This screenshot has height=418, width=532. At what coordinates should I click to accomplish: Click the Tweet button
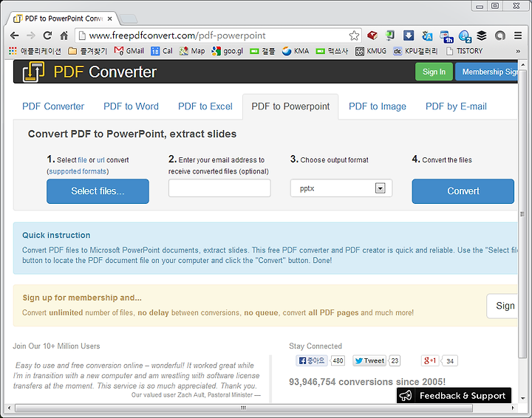click(x=369, y=360)
